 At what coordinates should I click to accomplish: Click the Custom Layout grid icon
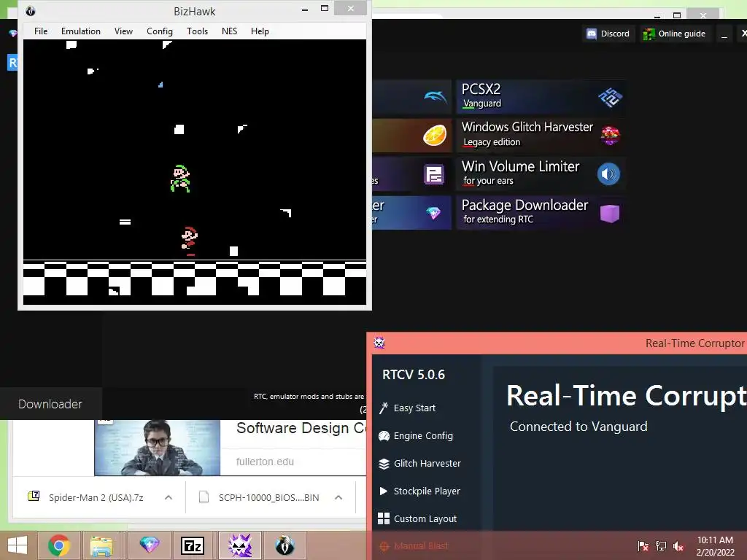384,518
